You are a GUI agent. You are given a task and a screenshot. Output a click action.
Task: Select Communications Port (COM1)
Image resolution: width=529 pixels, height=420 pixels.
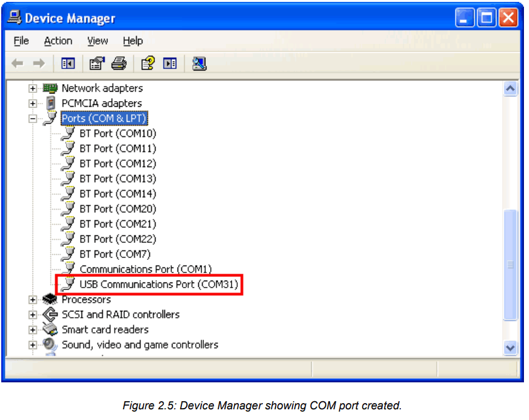click(146, 269)
